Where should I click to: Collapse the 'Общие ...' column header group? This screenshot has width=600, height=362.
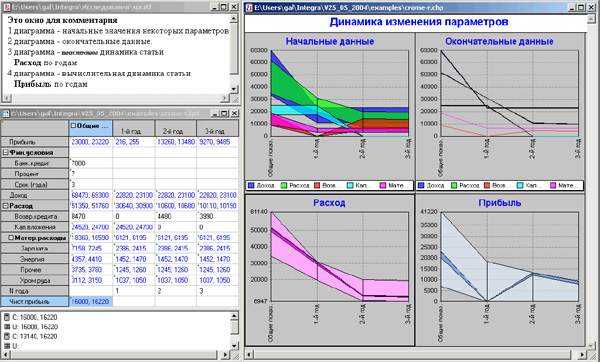click(73, 126)
